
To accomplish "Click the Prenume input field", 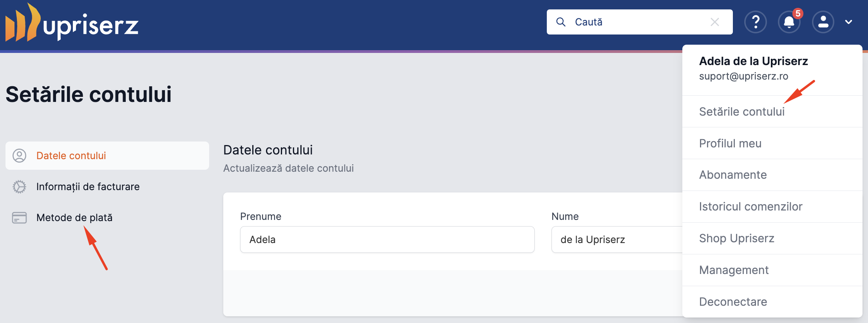I will click(387, 240).
